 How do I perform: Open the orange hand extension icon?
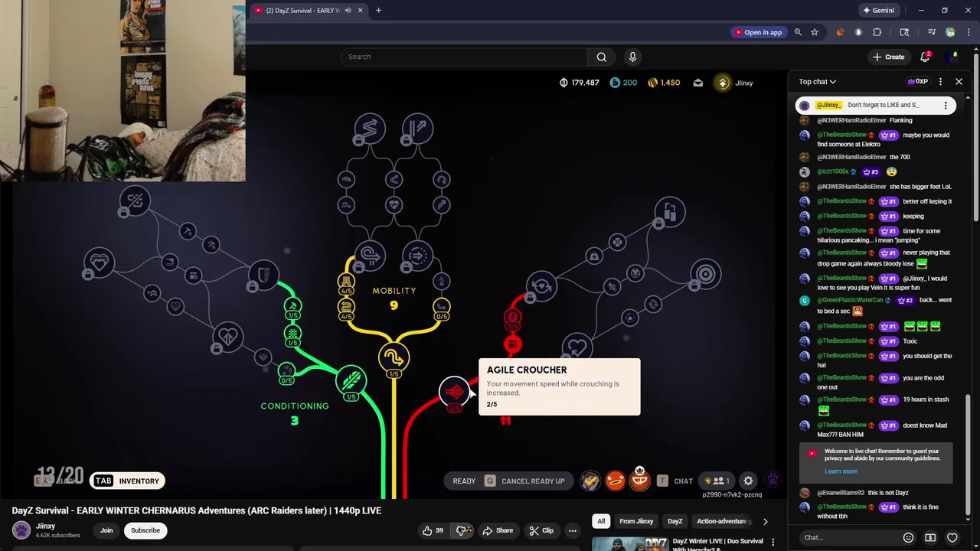tap(840, 32)
